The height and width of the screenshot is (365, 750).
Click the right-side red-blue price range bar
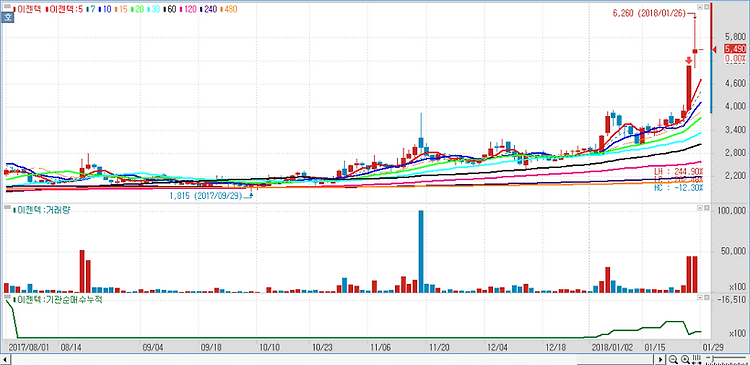(711, 58)
